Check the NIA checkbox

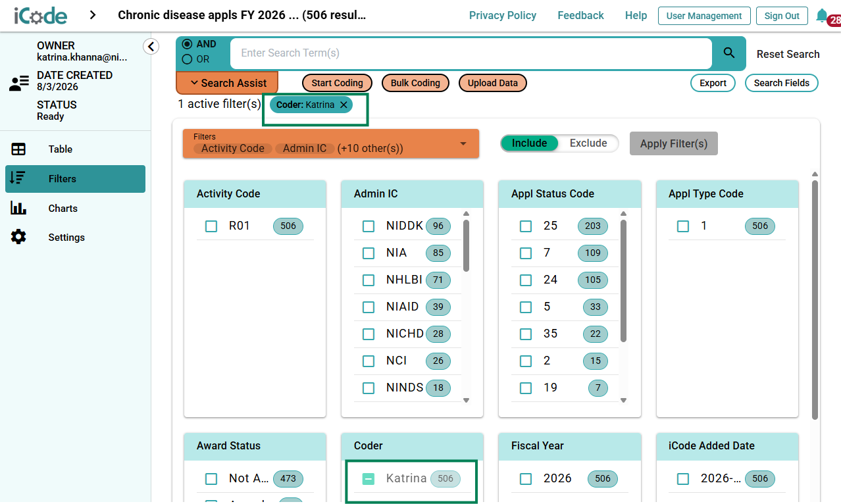click(369, 253)
